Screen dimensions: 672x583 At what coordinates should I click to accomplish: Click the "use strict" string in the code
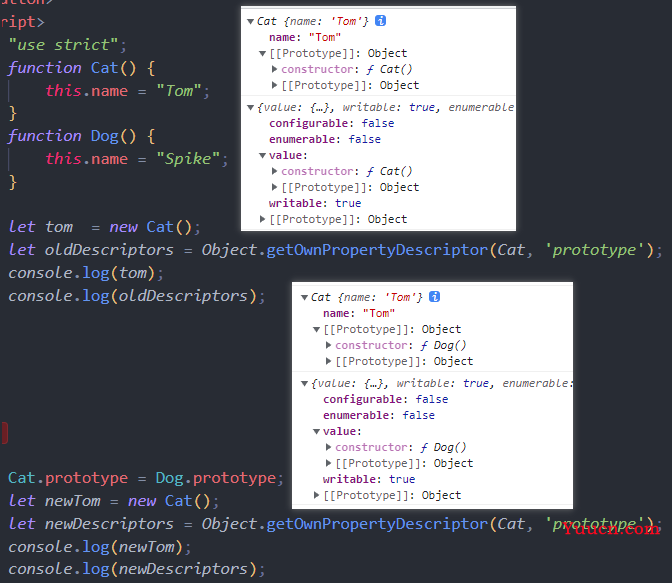click(63, 45)
